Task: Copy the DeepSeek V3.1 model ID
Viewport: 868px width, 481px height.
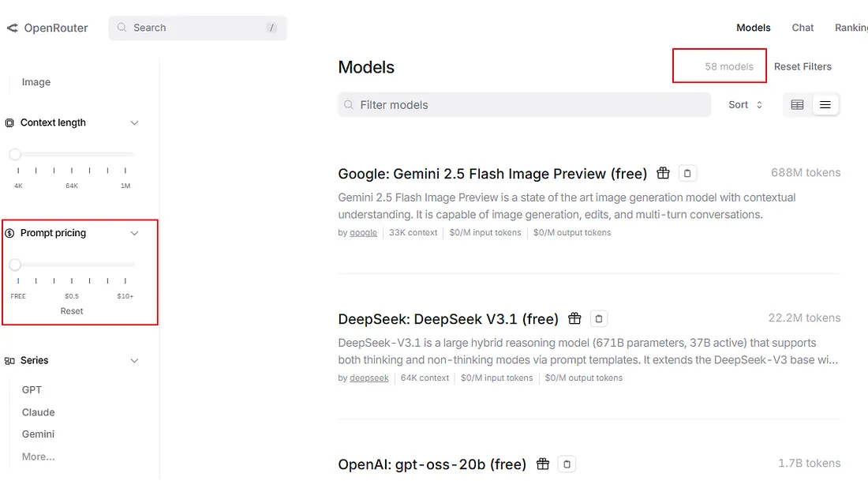Action: pos(598,318)
